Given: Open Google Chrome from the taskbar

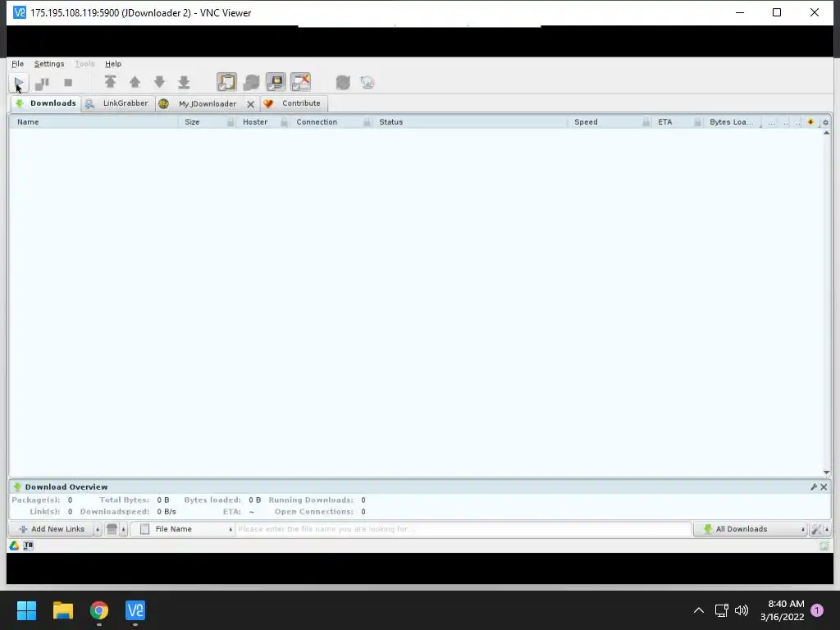Looking at the screenshot, I should point(99,610).
